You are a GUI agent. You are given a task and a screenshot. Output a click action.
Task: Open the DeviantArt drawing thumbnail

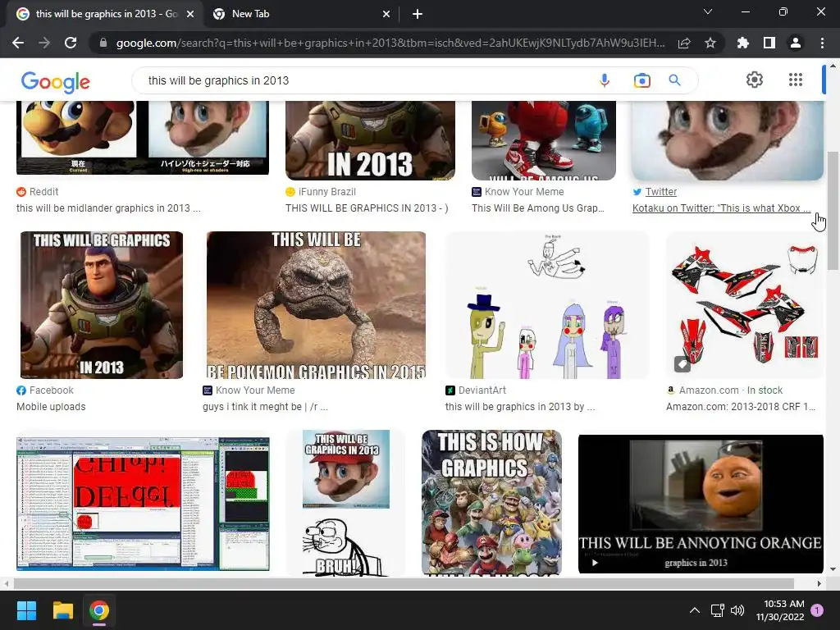point(547,305)
